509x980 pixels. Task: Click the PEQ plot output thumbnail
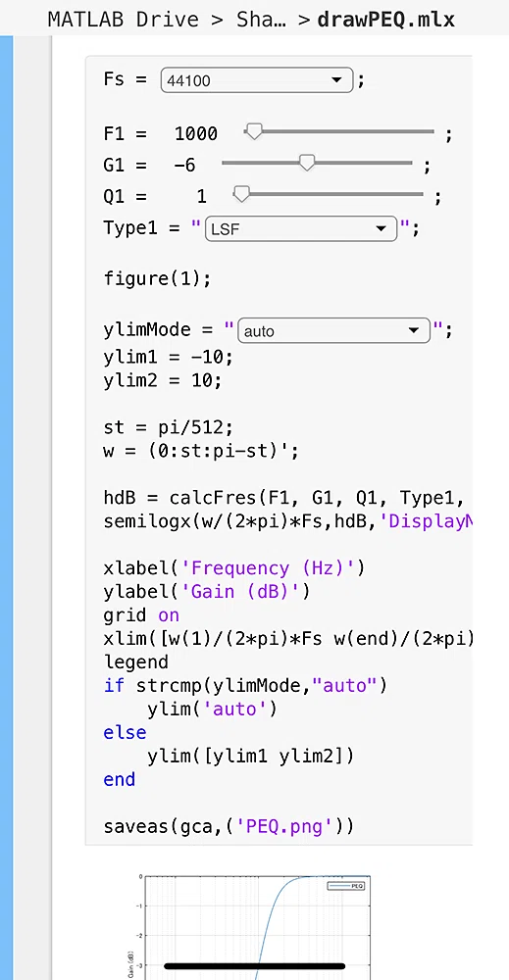251,927
